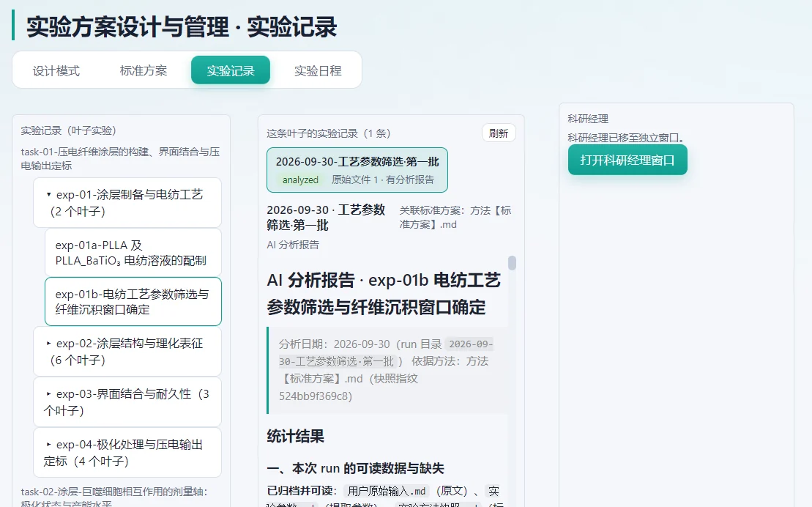Click the AI 分析报告 · exp-01b report title
The image size is (812, 507).
pos(384,293)
